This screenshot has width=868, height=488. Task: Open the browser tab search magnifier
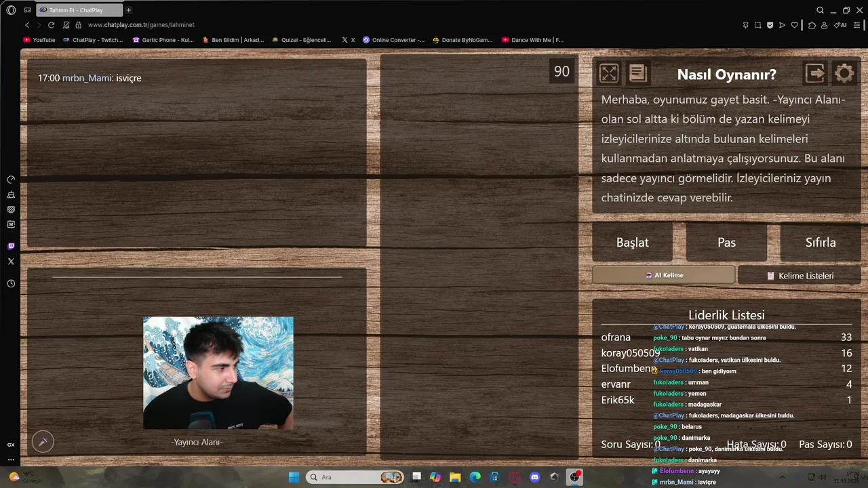[x=820, y=10]
